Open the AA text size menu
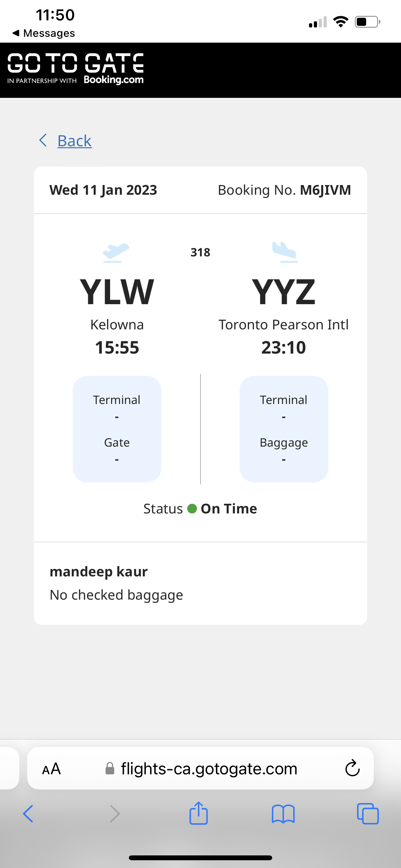The height and width of the screenshot is (868, 401). (51, 769)
